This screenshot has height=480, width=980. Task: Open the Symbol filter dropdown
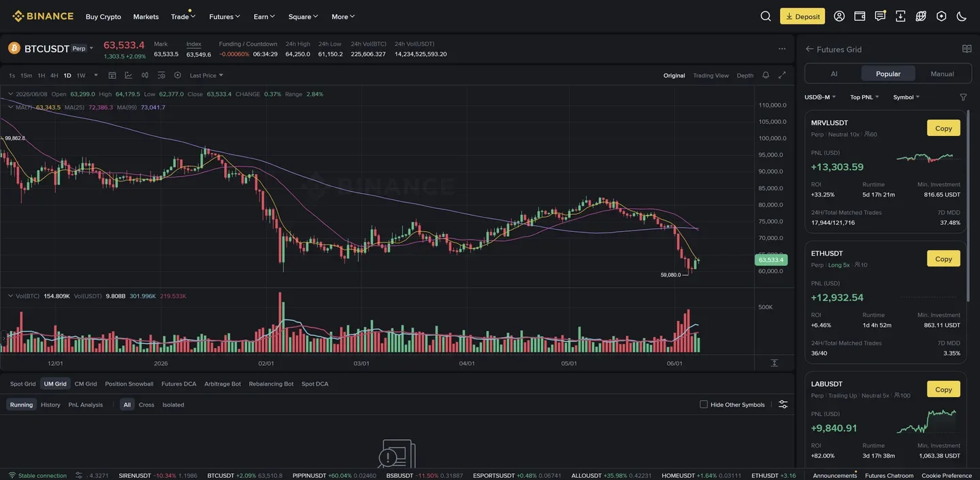pos(906,97)
